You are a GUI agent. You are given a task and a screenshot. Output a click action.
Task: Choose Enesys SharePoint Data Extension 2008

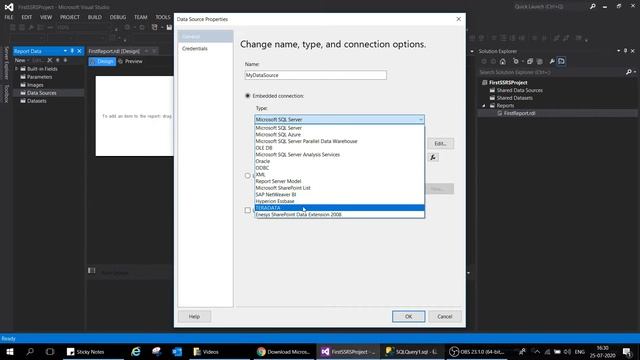(x=339, y=214)
